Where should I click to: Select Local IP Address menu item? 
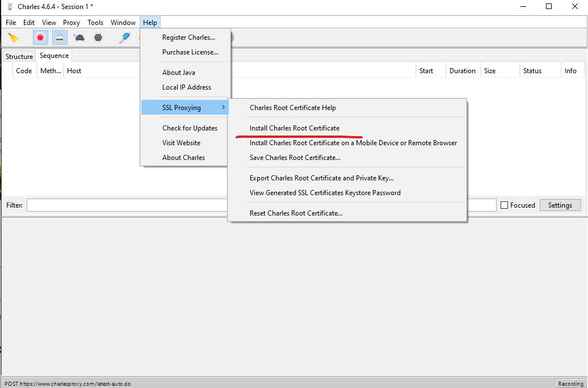[185, 87]
